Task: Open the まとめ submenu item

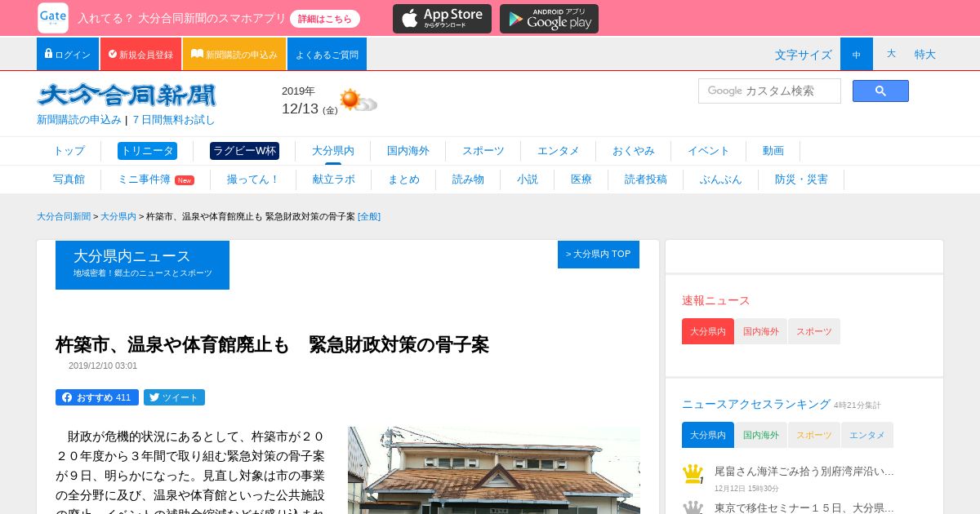Action: click(403, 179)
